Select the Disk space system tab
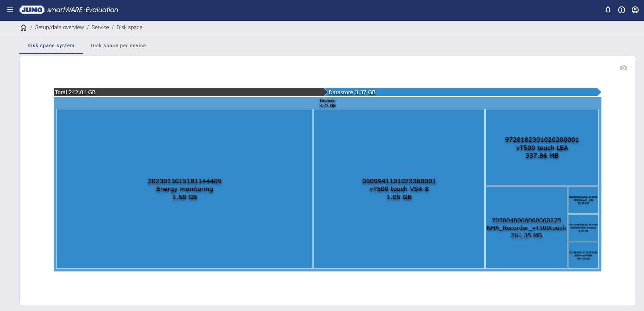Screen dimensions: 644x311 pos(51,46)
